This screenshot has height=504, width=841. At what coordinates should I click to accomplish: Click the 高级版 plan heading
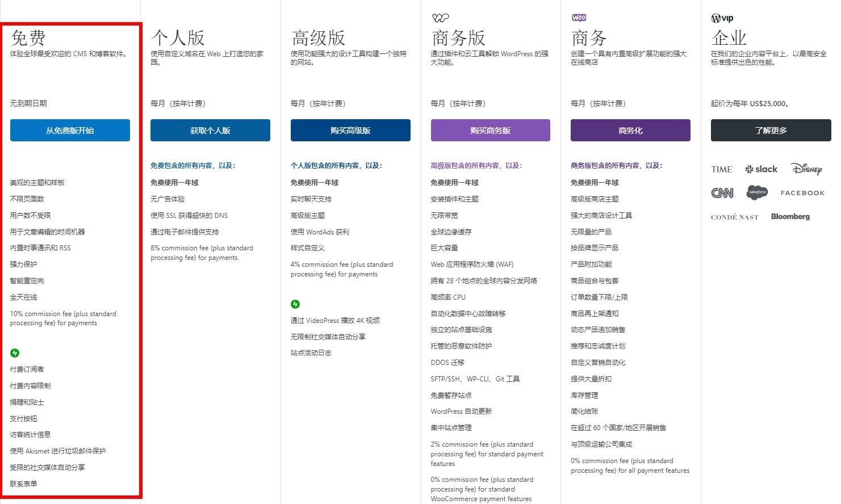pos(318,38)
